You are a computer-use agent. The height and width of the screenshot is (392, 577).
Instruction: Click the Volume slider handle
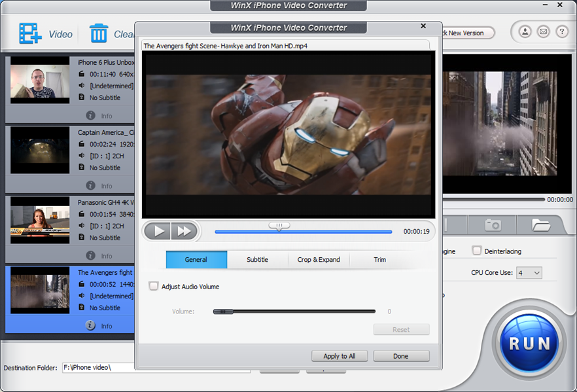pos(223,312)
